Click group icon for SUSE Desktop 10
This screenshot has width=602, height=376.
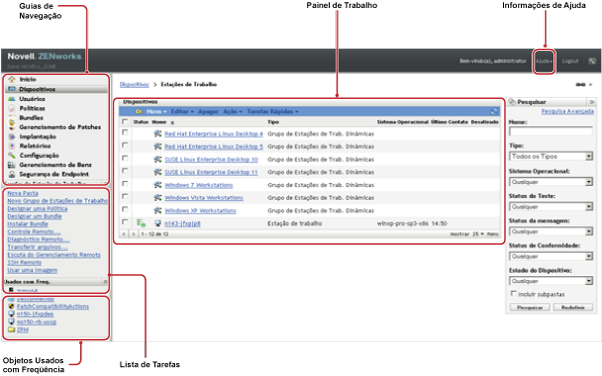point(157,159)
